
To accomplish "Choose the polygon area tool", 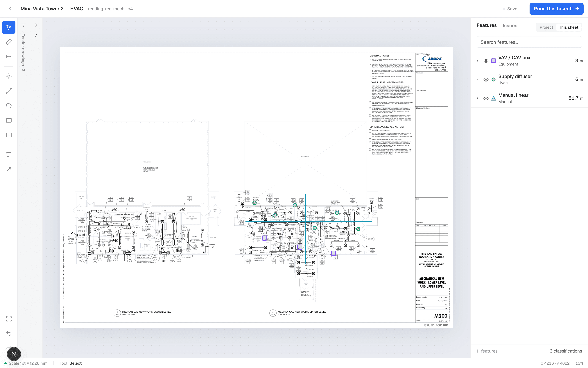I will (x=9, y=106).
